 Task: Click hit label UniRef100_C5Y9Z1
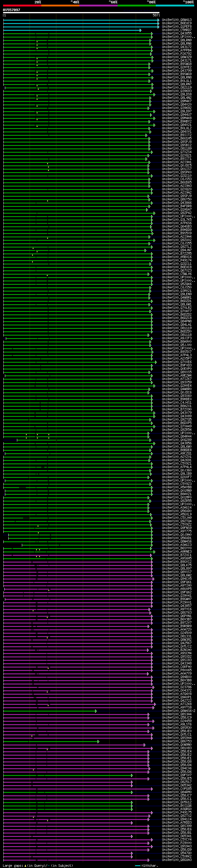177,463
